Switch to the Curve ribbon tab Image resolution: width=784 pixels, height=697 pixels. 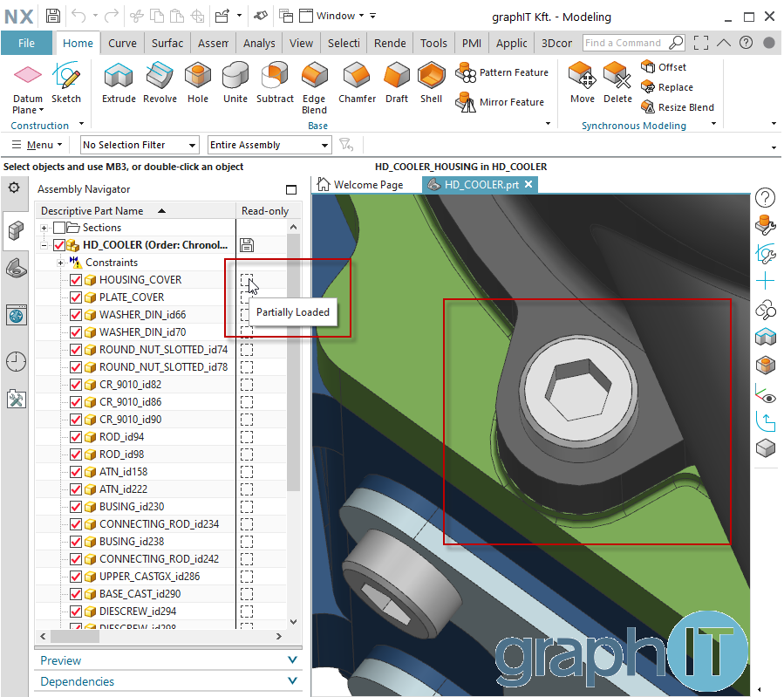pyautogui.click(x=122, y=43)
